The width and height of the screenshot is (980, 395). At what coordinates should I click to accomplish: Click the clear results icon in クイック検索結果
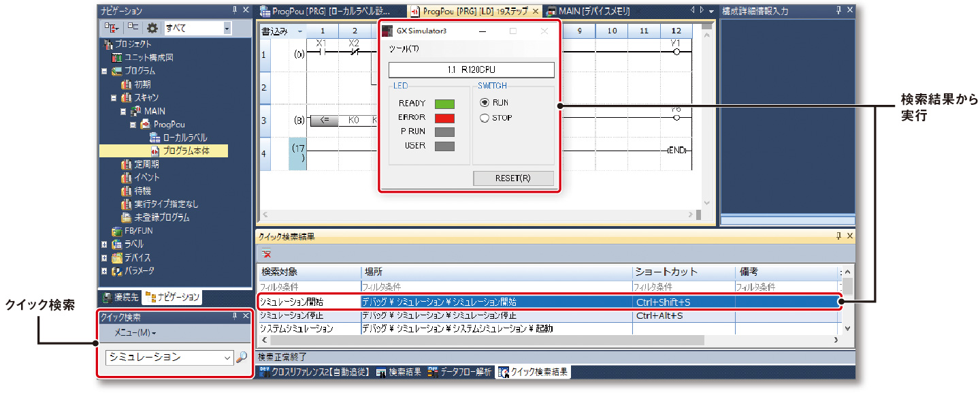point(267,254)
